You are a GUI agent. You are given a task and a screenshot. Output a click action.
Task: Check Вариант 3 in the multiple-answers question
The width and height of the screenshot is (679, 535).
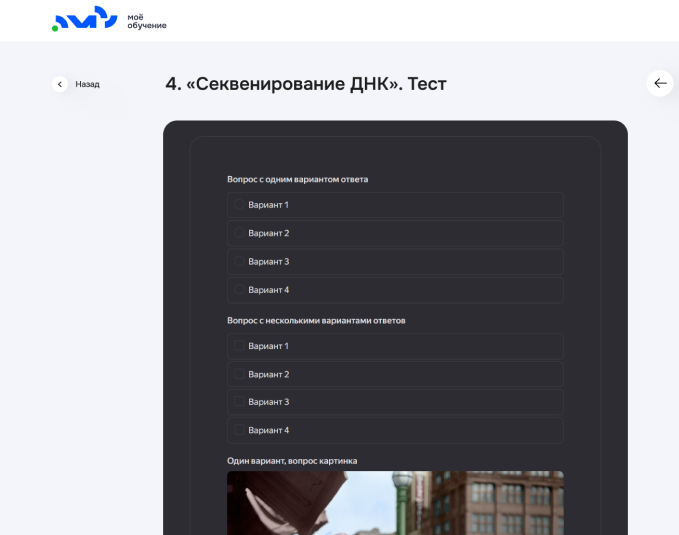click(239, 401)
